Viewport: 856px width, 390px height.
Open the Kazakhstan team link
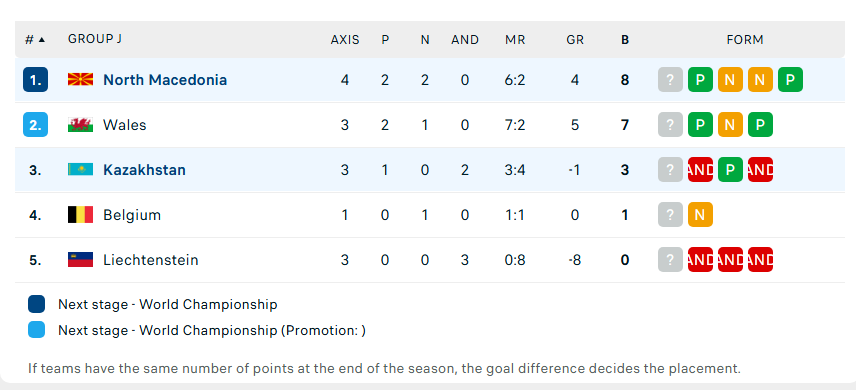[x=144, y=170]
